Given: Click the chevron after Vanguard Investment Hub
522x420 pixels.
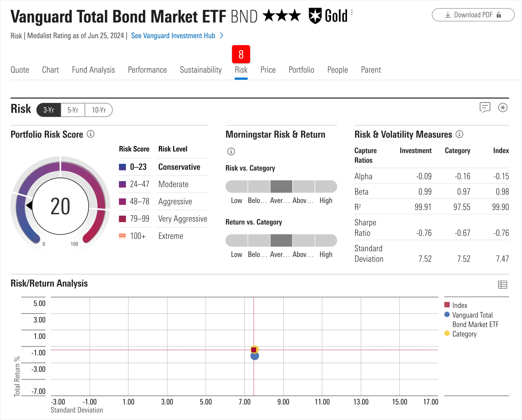Looking at the screenshot, I should tap(221, 36).
